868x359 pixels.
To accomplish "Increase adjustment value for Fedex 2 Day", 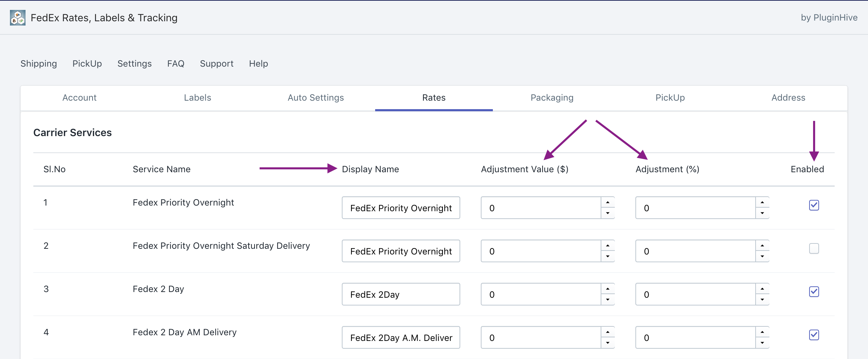I will coord(608,289).
